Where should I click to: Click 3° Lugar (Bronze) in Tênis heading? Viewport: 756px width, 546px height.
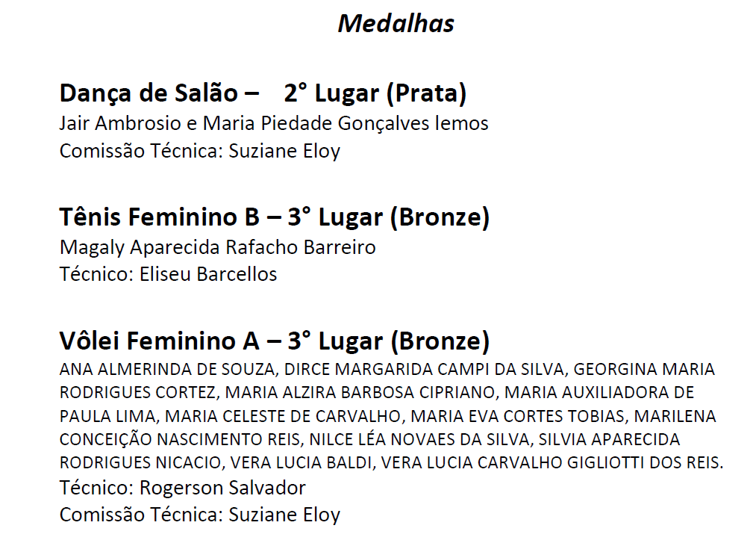(389, 217)
